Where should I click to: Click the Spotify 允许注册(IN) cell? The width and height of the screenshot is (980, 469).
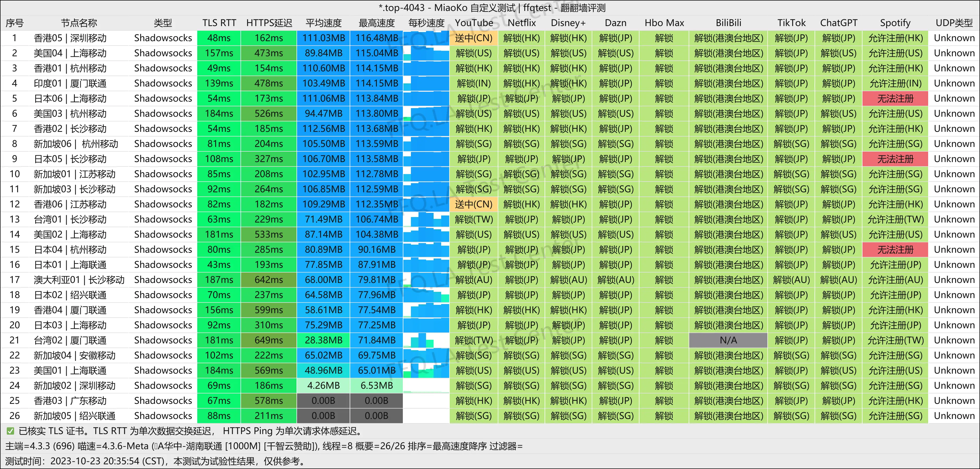[895, 83]
